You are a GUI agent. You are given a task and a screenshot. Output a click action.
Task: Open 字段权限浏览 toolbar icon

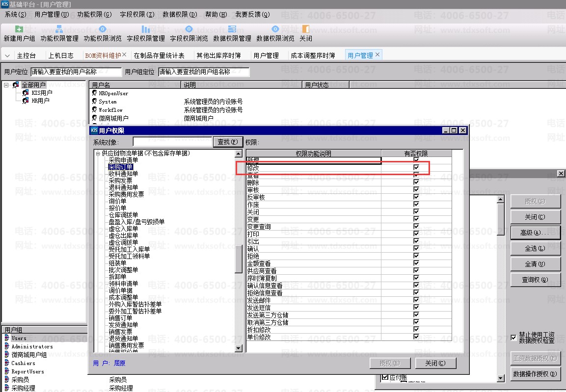point(189,29)
